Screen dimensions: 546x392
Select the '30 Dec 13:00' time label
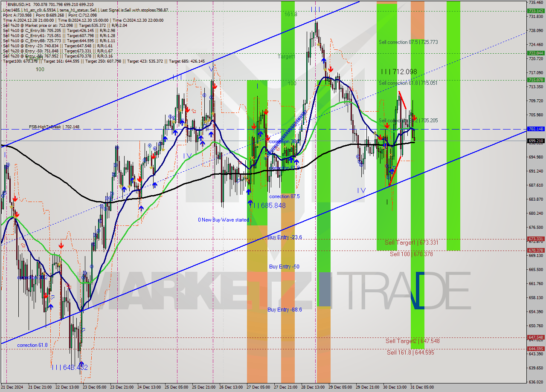395,387
